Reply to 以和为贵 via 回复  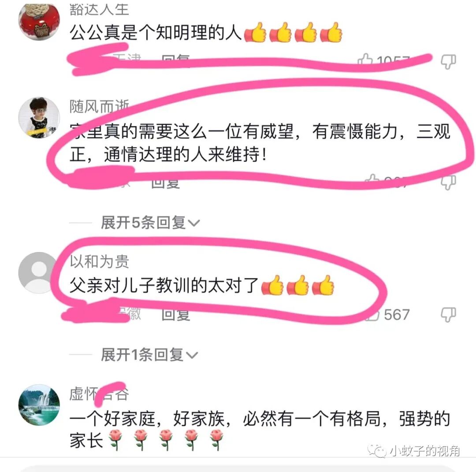click(176, 315)
